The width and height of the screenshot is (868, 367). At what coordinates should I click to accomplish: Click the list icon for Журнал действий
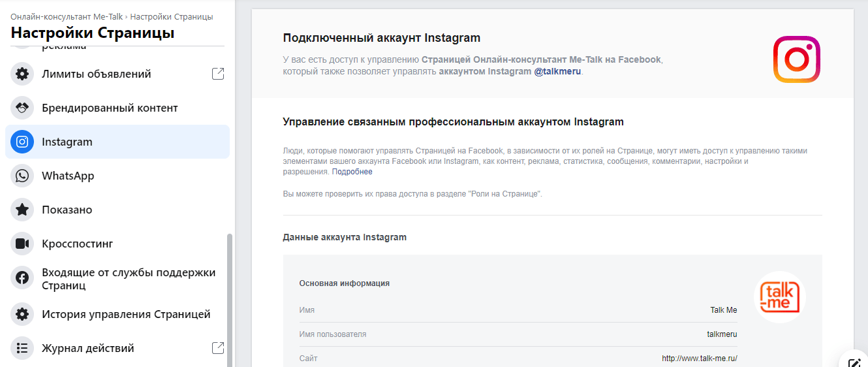click(22, 348)
